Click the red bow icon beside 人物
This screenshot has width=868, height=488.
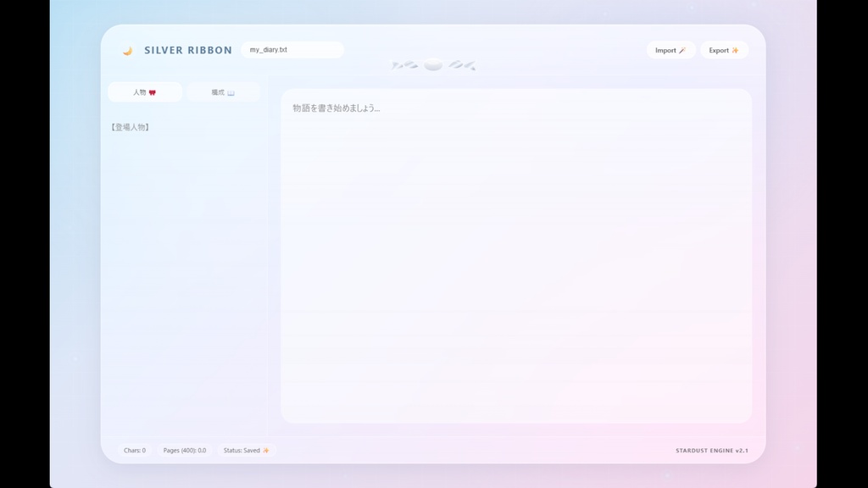pyautogui.click(x=153, y=91)
